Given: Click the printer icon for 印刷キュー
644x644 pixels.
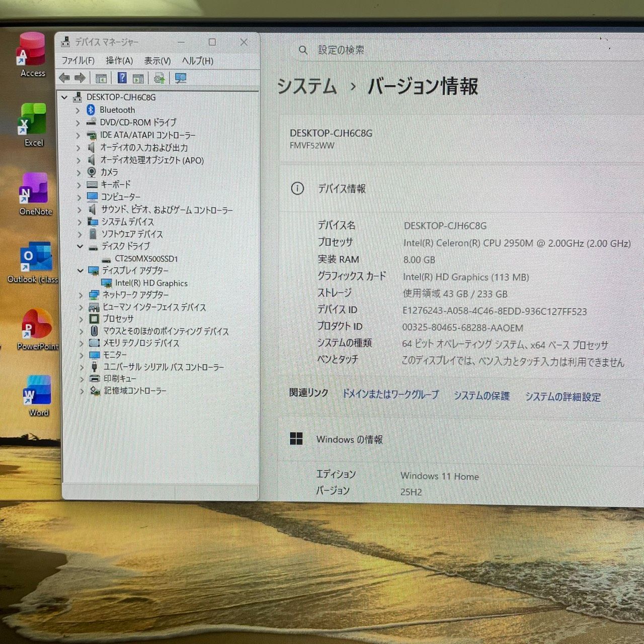Looking at the screenshot, I should click(x=95, y=378).
